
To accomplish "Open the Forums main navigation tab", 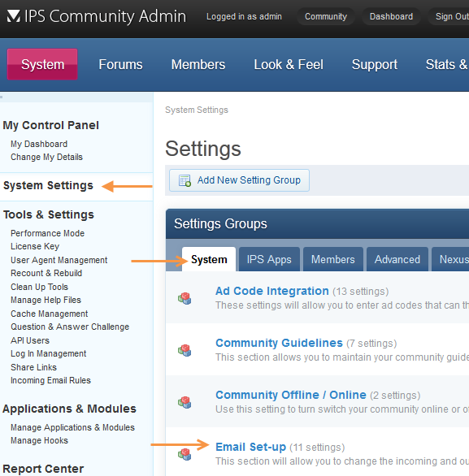I will pyautogui.click(x=120, y=64).
